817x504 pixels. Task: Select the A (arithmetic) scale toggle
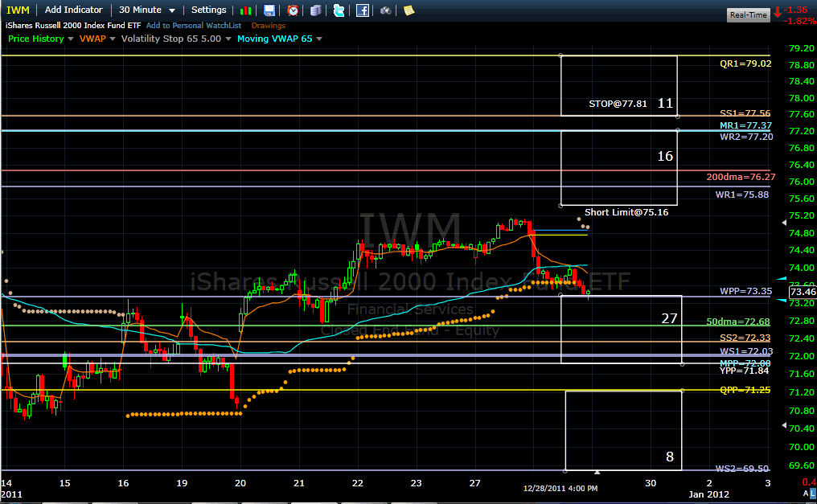pos(806,493)
